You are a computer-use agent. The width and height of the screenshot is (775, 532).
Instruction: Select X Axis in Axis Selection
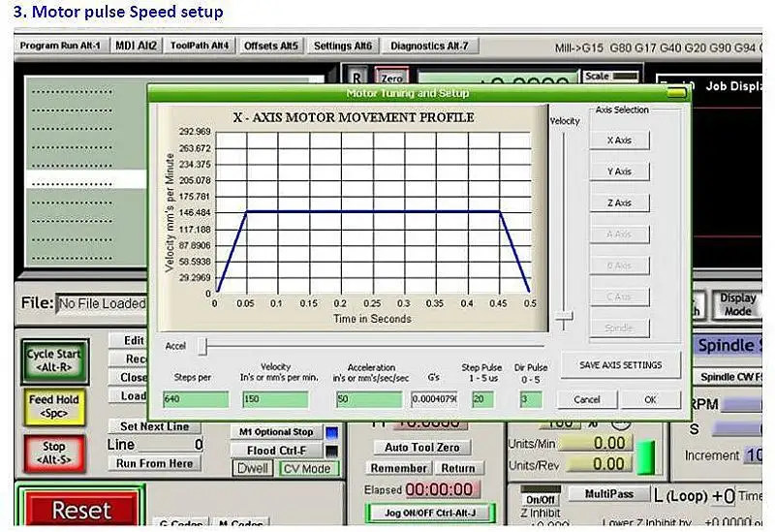(619, 141)
